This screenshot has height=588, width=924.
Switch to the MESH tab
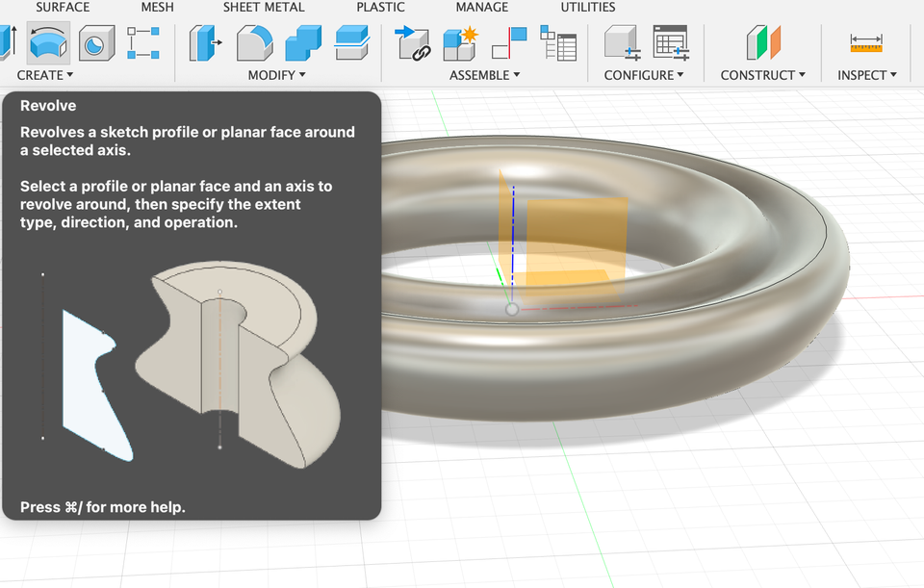pos(157,8)
